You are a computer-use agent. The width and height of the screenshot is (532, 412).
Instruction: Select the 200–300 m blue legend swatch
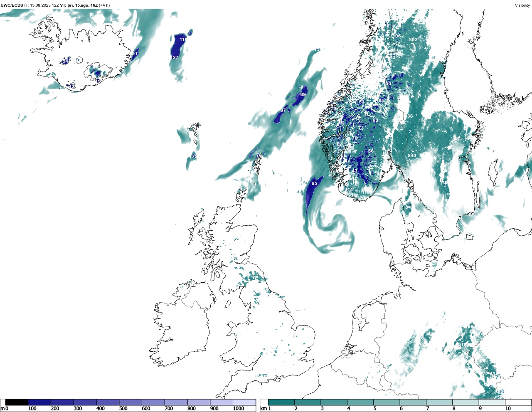pos(62,402)
